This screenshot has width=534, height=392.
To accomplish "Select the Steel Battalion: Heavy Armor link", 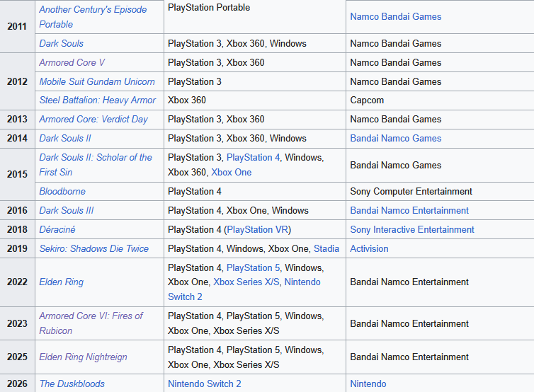I will pyautogui.click(x=97, y=100).
